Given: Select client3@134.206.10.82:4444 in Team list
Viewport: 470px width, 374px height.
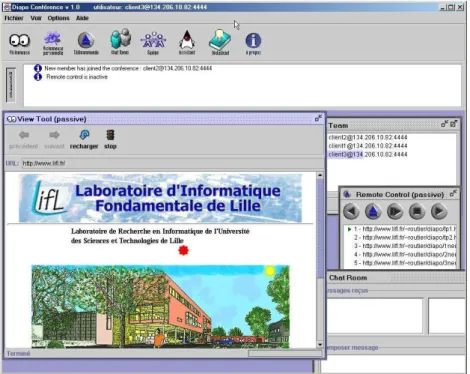Looking at the screenshot, I should (x=368, y=154).
